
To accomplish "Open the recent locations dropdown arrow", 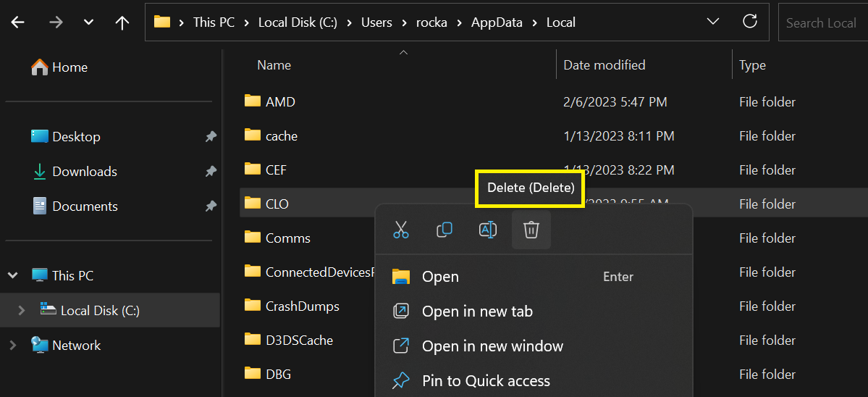I will coord(88,22).
